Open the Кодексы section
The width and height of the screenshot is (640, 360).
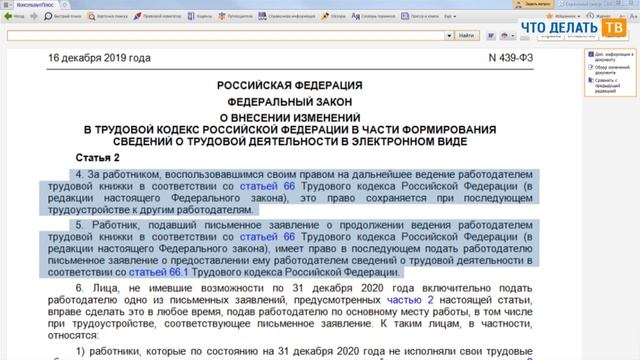click(x=200, y=16)
